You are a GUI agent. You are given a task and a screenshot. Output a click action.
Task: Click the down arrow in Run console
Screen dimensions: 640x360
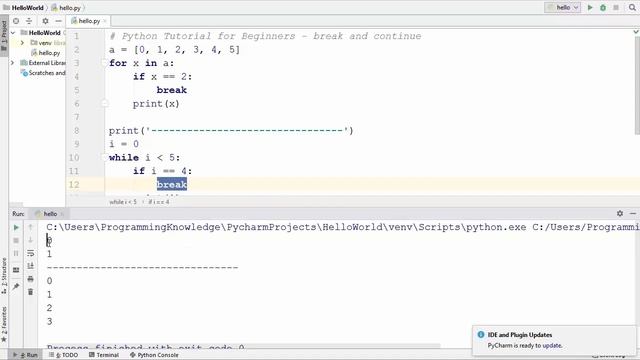[31, 240]
